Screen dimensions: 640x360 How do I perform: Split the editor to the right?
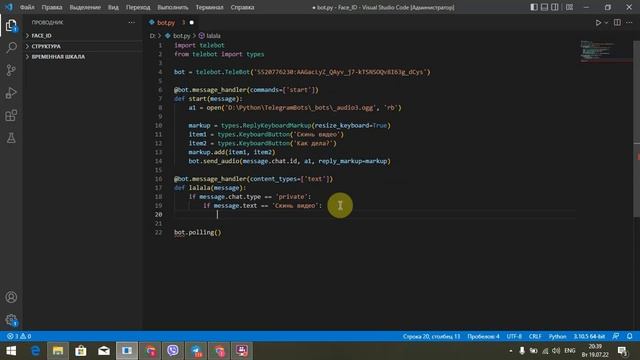click(617, 22)
